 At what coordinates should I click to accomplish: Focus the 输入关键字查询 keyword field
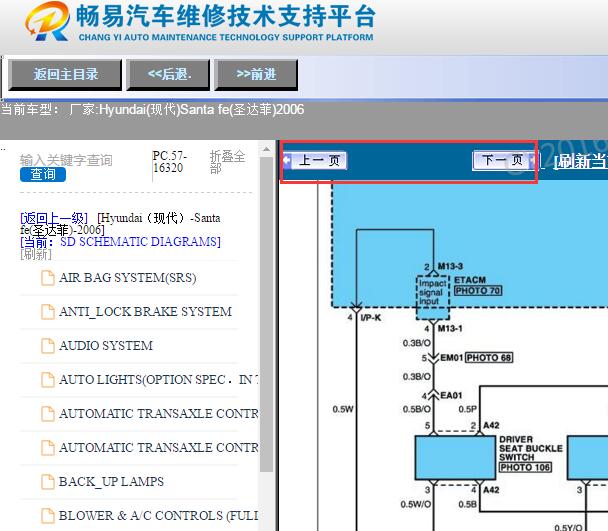click(x=66, y=160)
